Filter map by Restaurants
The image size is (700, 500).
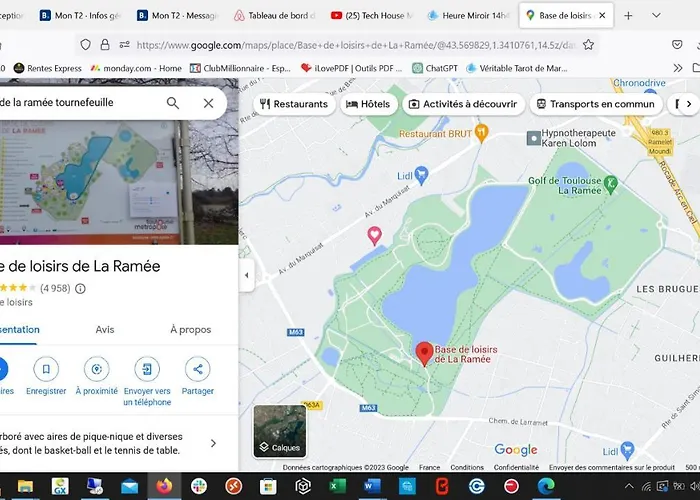(294, 104)
